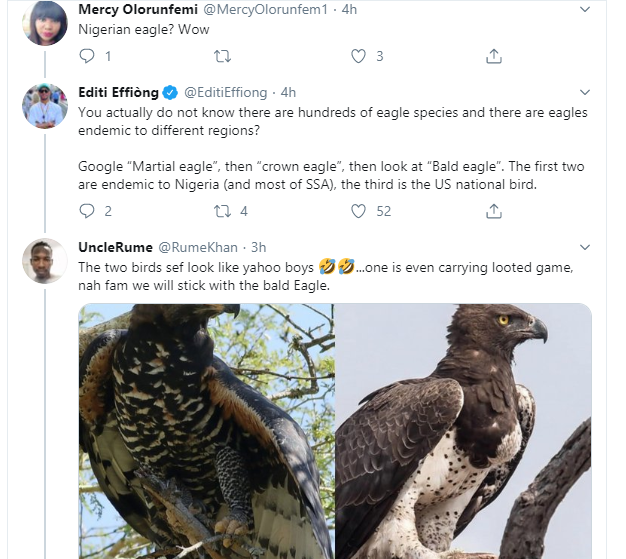The image size is (626, 559).
Task: Retweet Editi Effiong's eagle species tweet
Action: click(x=223, y=211)
